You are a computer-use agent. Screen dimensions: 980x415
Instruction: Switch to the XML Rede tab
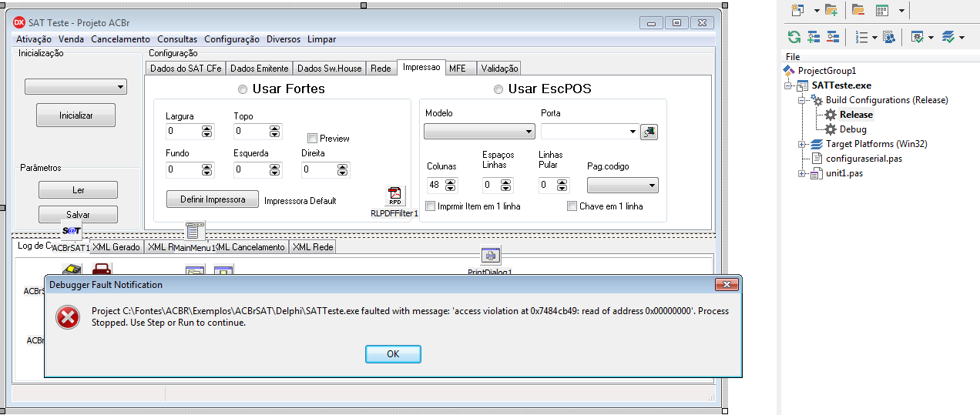[x=312, y=247]
